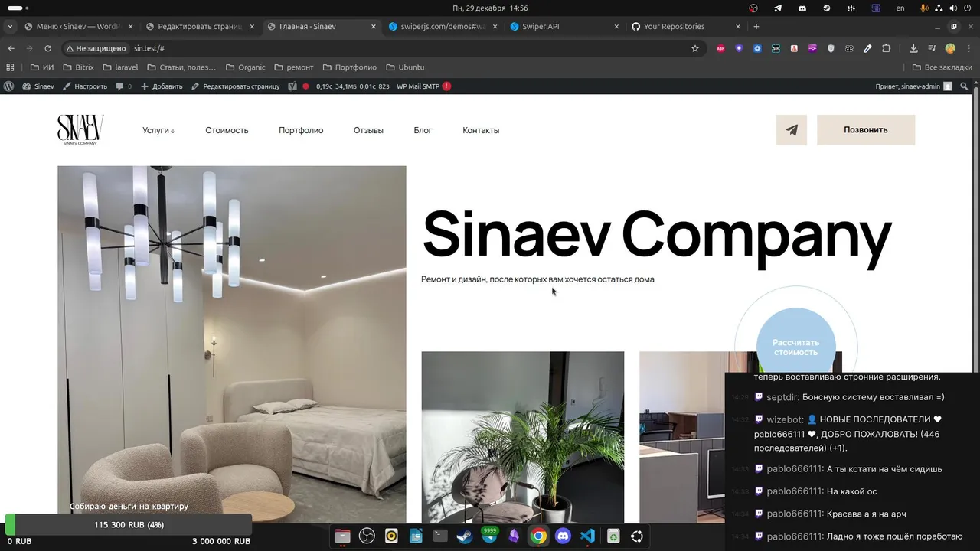Click the Не защищено security indicator

(96, 48)
